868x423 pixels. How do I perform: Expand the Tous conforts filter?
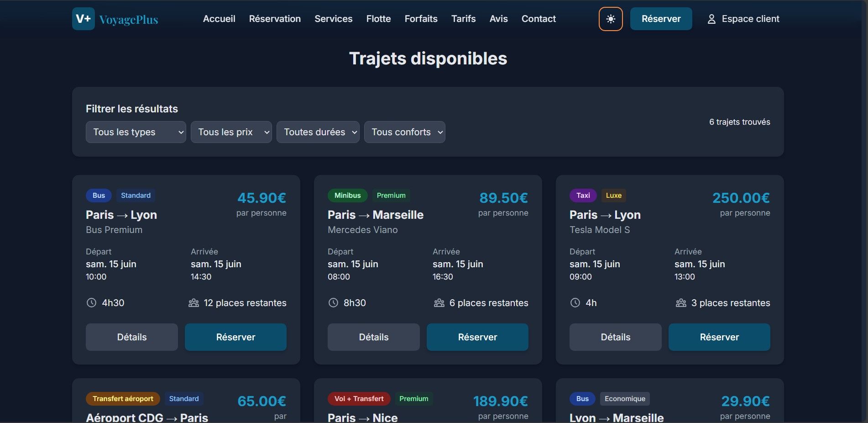[405, 132]
